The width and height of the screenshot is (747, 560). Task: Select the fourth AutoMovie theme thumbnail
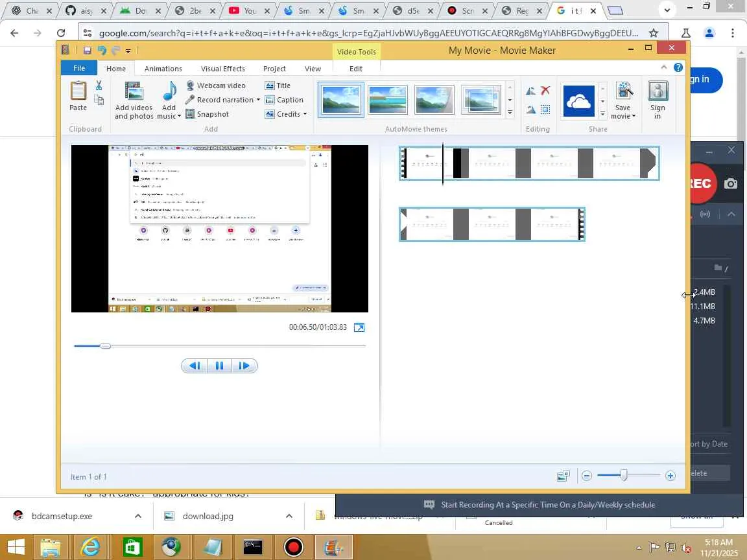pyautogui.click(x=481, y=100)
